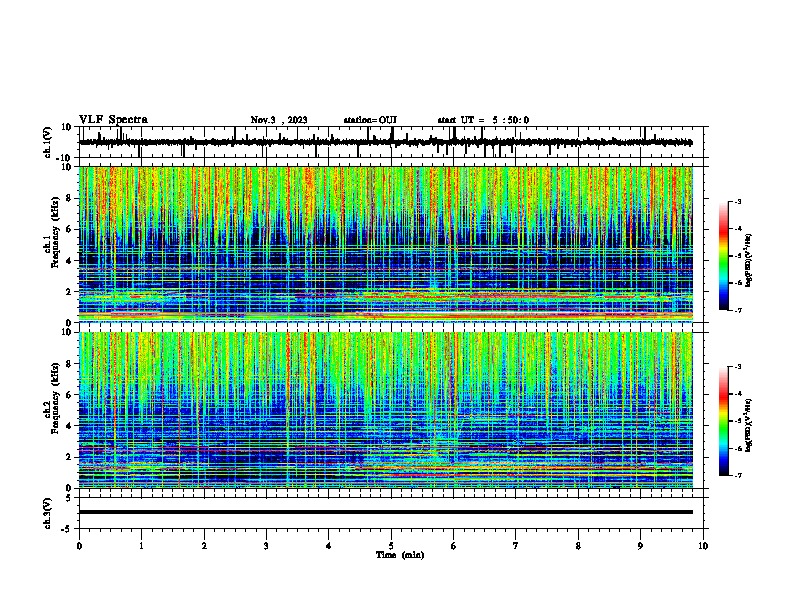Click the time axis tick label "8"
Image resolution: width=792 pixels, height=612 pixels.
click(x=578, y=546)
